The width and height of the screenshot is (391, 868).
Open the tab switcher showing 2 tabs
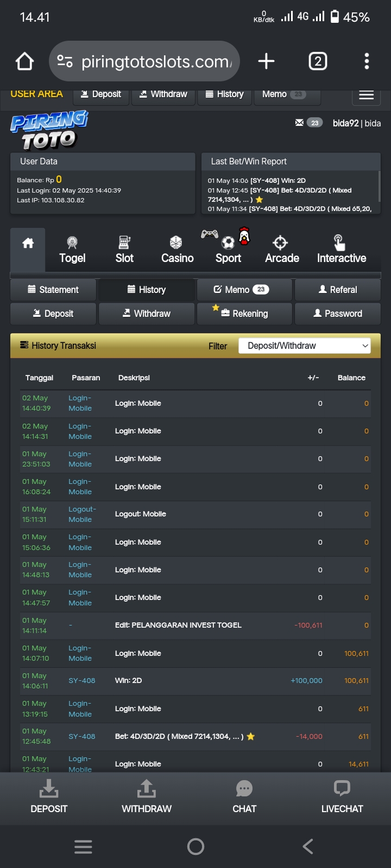click(318, 61)
